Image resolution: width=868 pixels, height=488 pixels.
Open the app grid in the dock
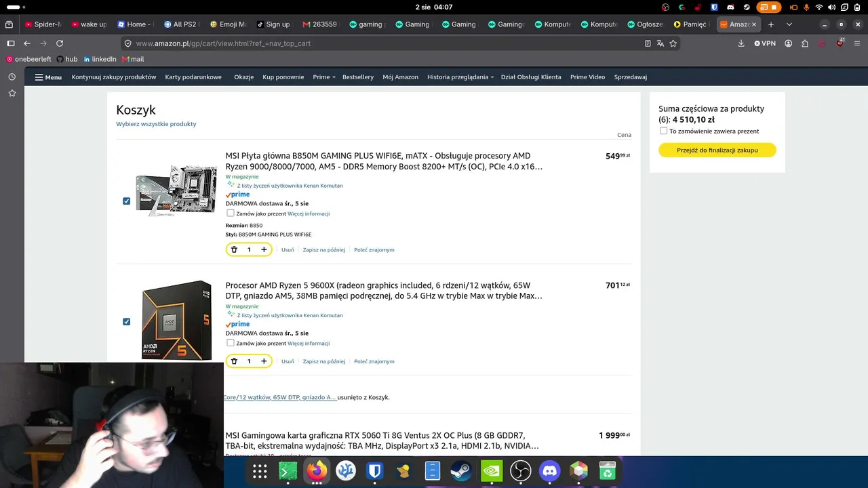260,471
